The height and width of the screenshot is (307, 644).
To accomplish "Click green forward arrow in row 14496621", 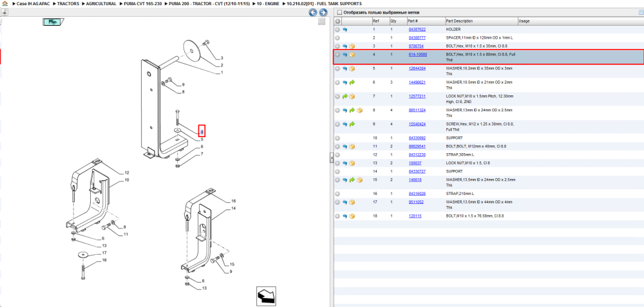I will (x=352, y=82).
